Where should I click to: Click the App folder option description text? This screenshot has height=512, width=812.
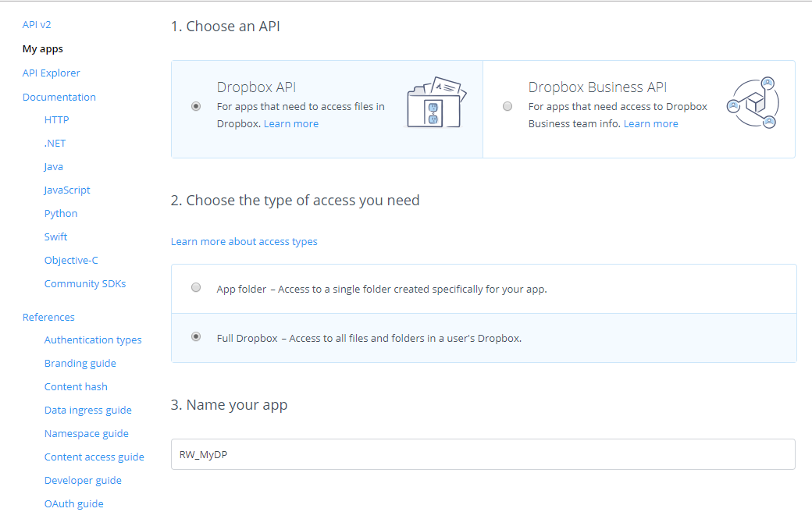[x=382, y=290]
